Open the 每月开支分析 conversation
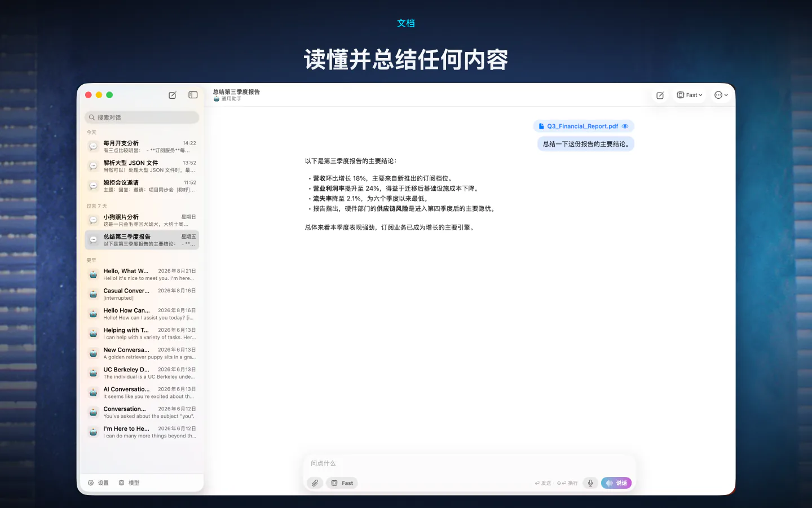The width and height of the screenshot is (812, 508). (142, 147)
